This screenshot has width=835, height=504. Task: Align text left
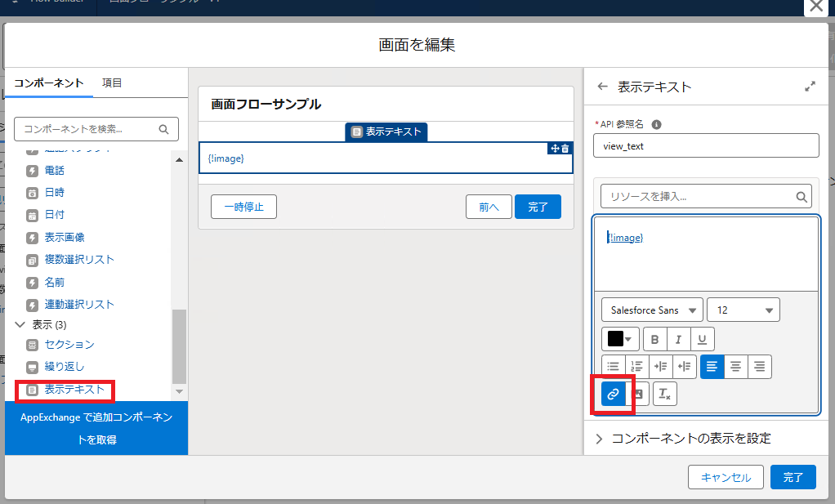click(712, 366)
